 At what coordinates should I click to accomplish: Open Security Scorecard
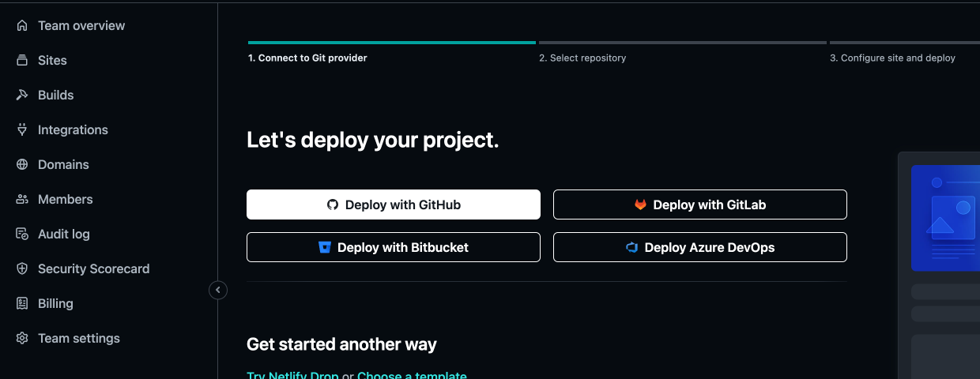coord(82,268)
